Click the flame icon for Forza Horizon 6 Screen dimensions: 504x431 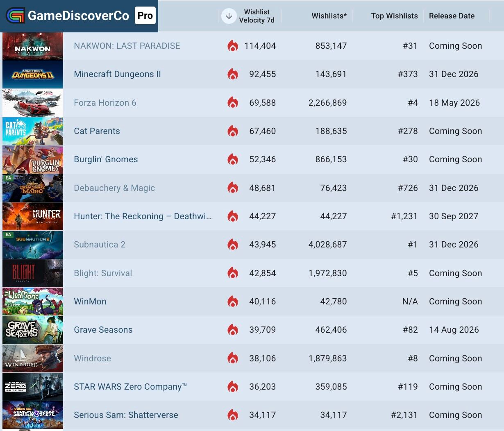pyautogui.click(x=233, y=103)
